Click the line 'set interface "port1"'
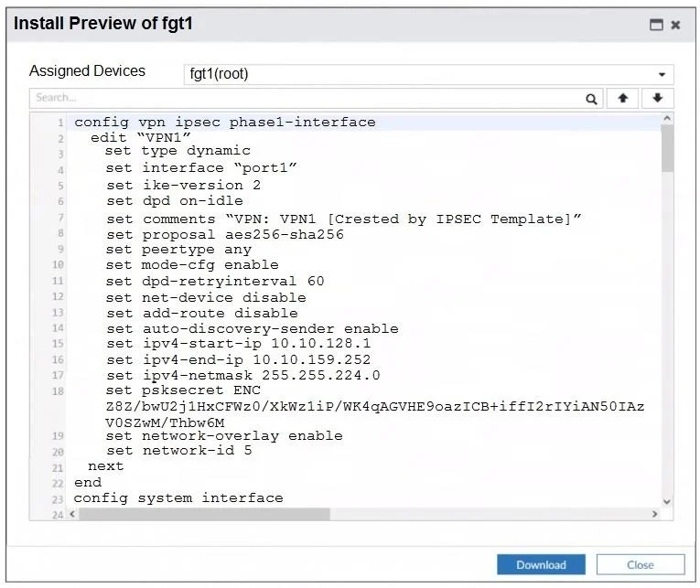The image size is (700, 588). [x=201, y=168]
